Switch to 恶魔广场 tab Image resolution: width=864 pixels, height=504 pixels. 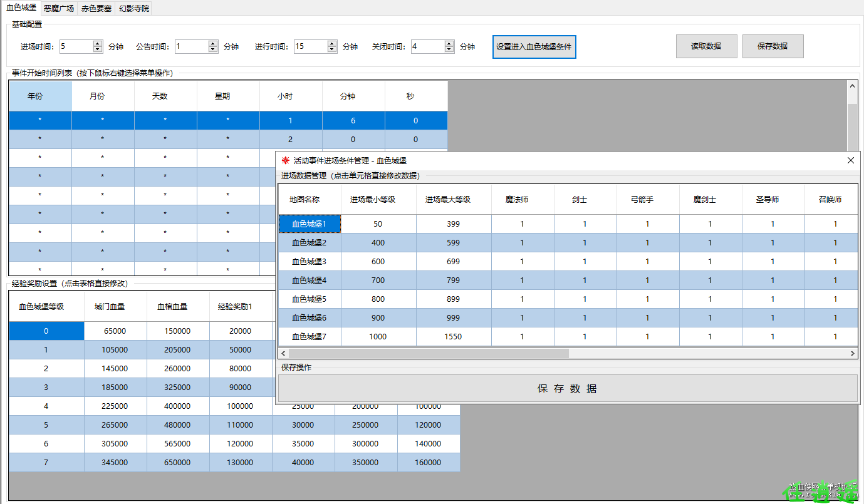59,9
